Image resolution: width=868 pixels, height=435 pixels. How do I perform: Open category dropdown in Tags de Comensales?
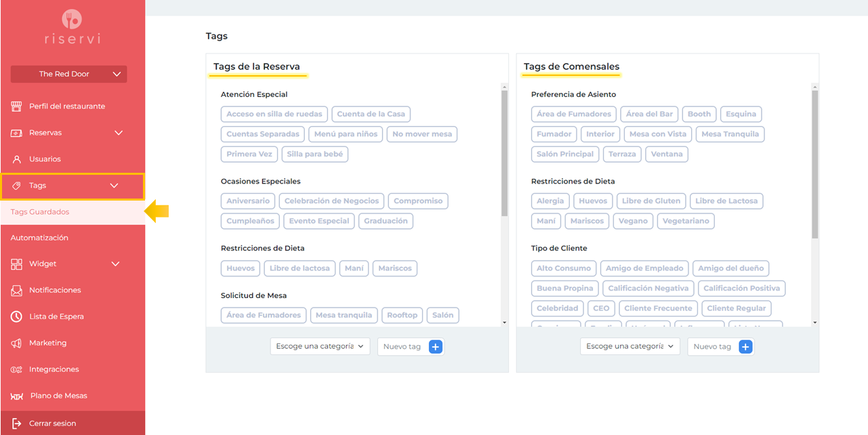630,346
